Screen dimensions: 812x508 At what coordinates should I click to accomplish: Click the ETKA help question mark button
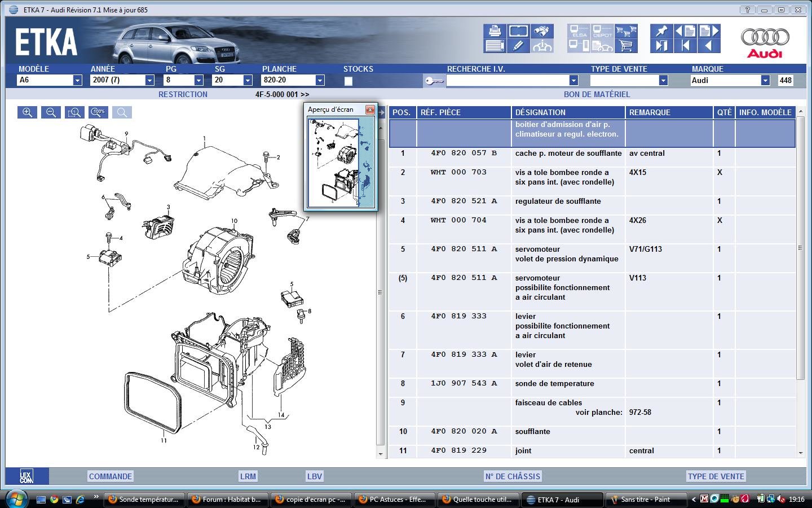[747, 10]
